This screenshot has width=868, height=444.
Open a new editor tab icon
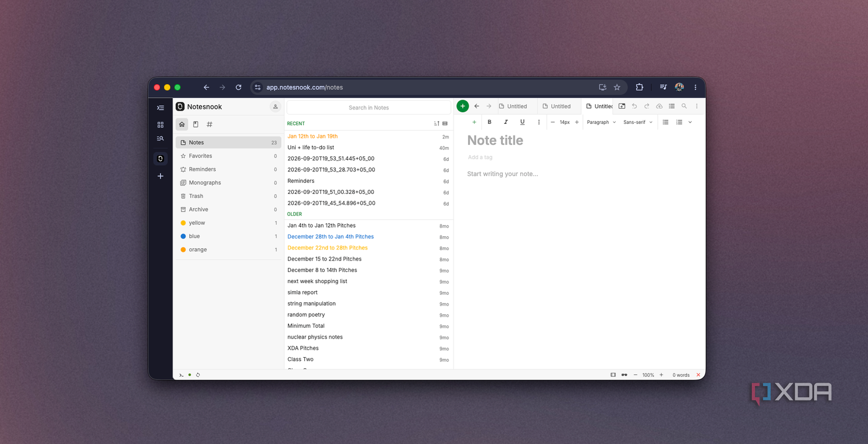coord(622,106)
